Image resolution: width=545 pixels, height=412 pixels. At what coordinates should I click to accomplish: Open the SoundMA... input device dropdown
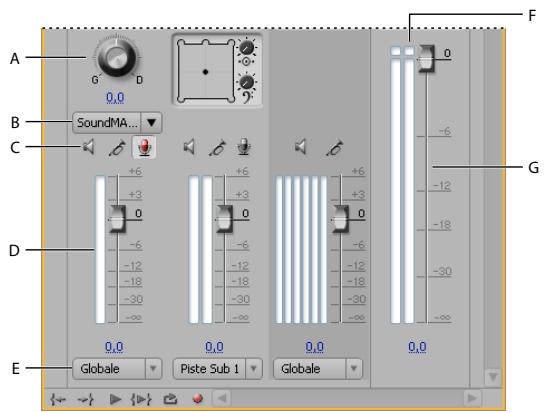(x=117, y=122)
